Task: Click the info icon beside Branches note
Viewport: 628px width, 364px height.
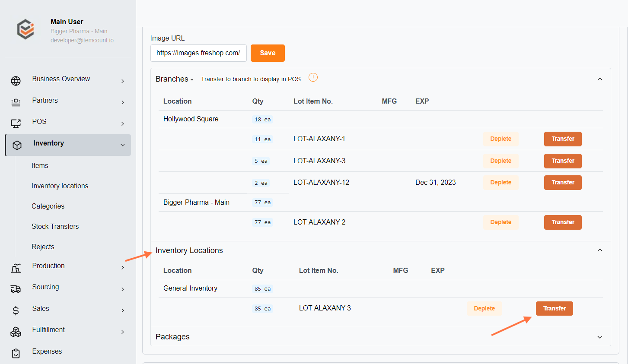Action: pos(313,77)
